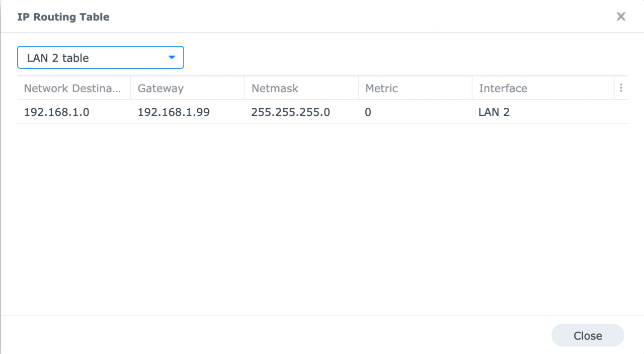The image size is (644, 354).
Task: Sort by the Gateway column header
Action: click(x=160, y=88)
